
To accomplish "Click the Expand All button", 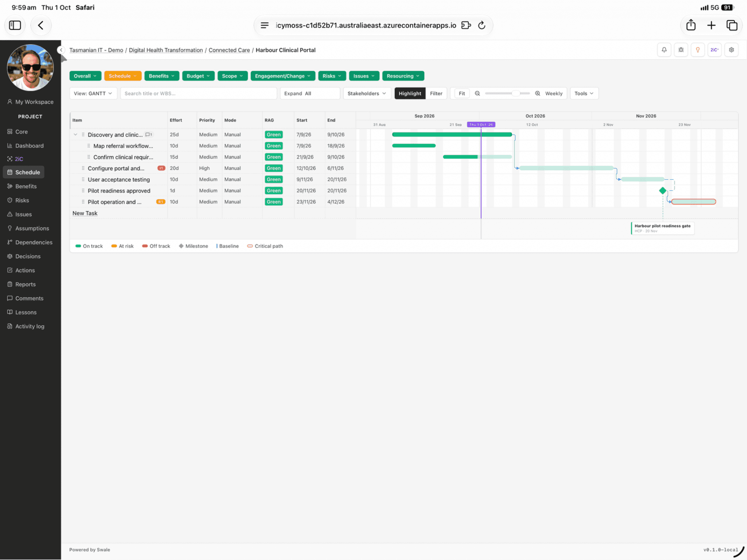I will tap(310, 93).
